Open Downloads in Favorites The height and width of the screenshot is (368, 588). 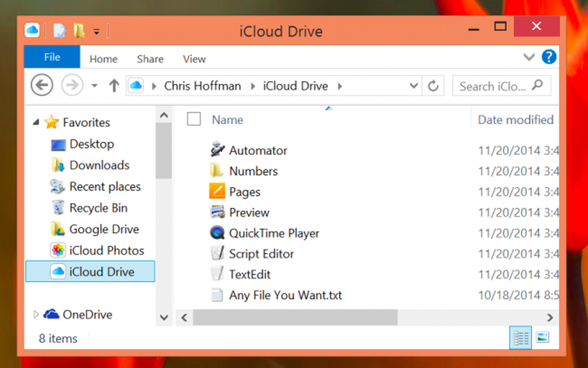99,165
